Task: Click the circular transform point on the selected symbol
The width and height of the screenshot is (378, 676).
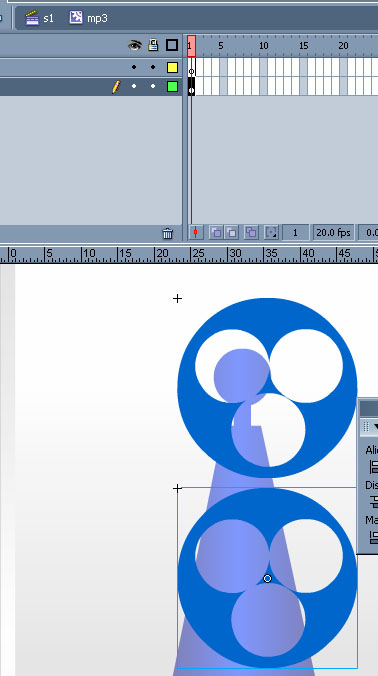Action: pos(267,579)
